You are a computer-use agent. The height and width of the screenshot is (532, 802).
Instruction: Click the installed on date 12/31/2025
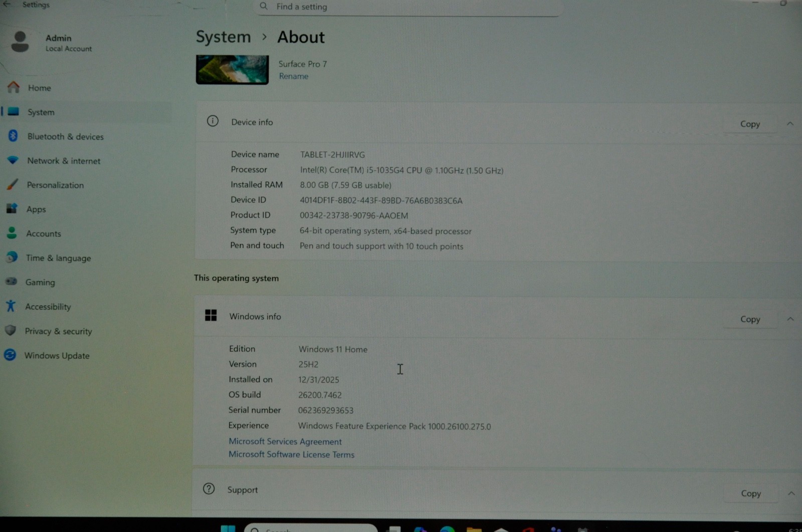click(319, 380)
